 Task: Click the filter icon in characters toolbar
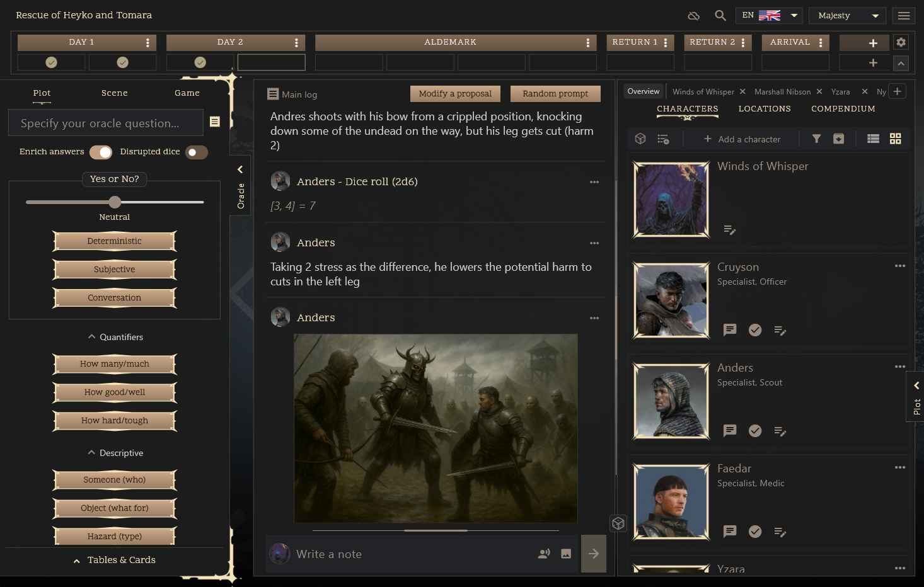pos(816,139)
